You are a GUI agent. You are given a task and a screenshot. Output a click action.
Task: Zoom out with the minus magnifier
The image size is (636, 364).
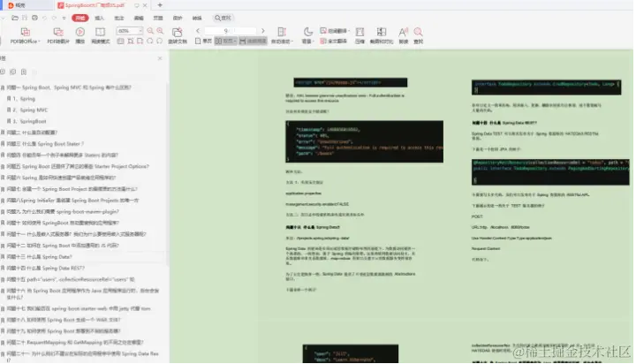[150, 31]
